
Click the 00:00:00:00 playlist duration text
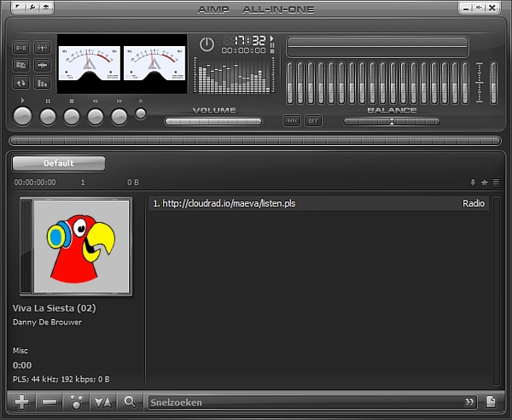click(35, 182)
